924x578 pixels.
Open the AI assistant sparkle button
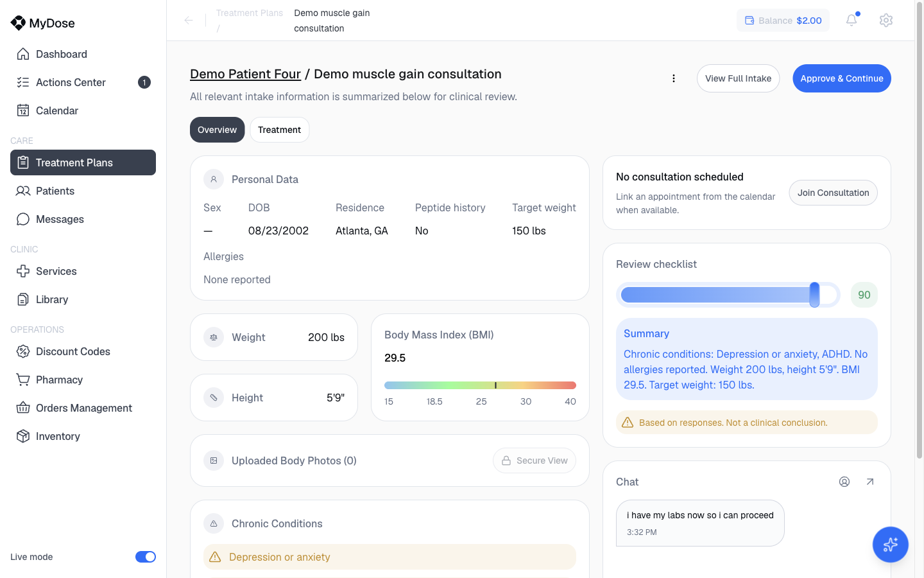point(891,545)
